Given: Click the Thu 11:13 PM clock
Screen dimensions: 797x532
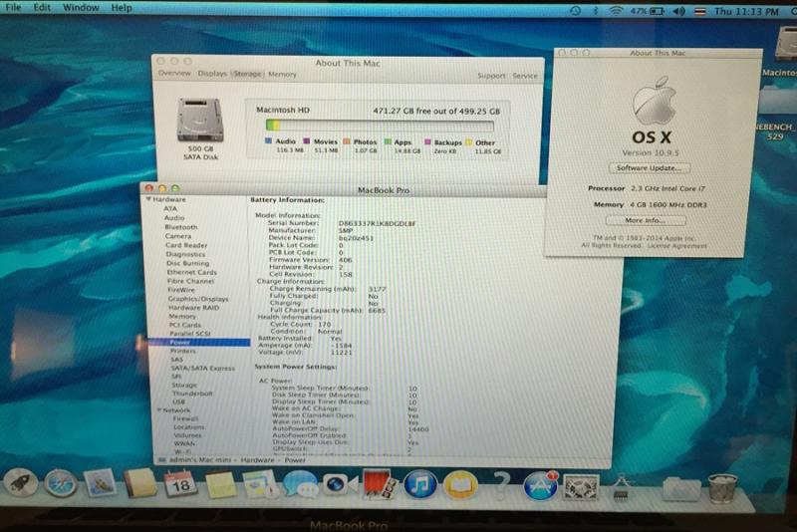Looking at the screenshot, I should tap(746, 11).
